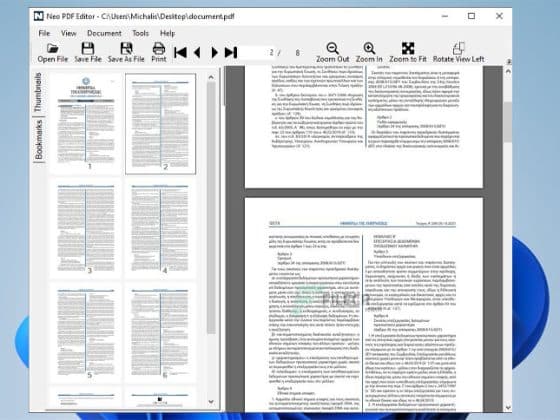The width and height of the screenshot is (560, 420).
Task: Select page 3 thumbnail
Action: point(86,229)
